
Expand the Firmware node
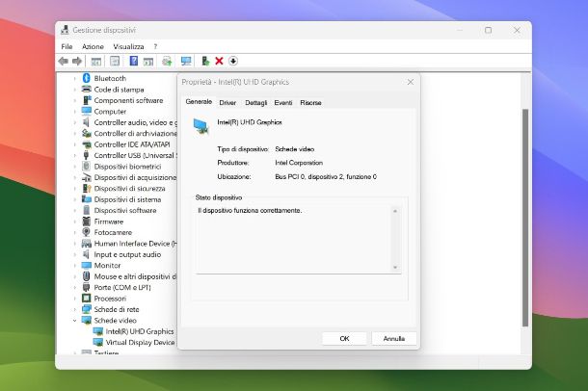74,222
